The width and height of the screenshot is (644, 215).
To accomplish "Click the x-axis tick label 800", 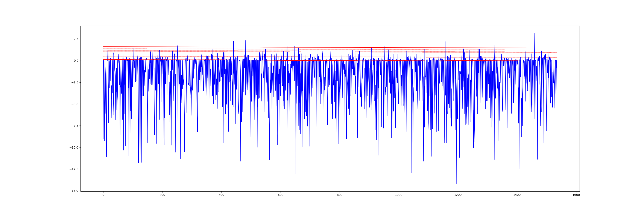I will tap(340, 195).
